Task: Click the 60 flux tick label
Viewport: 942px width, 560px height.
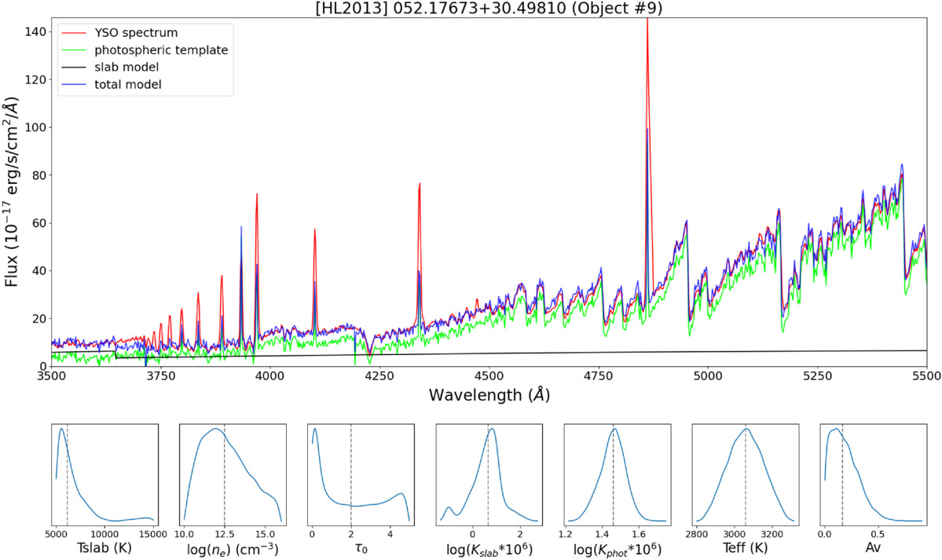Action: (39, 223)
